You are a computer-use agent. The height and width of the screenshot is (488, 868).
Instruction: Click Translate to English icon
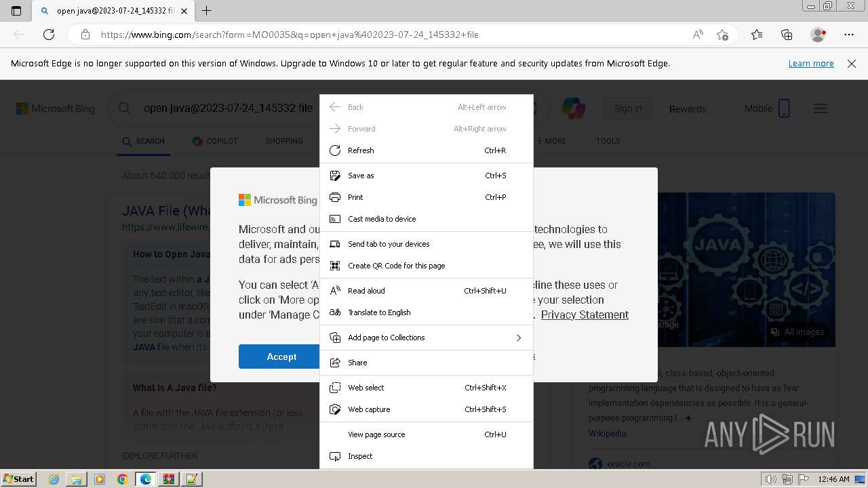coord(334,312)
